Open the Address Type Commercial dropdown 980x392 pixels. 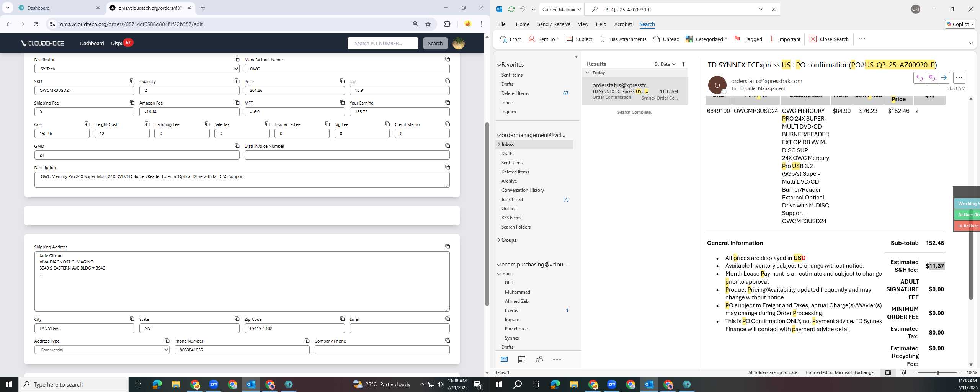pyautogui.click(x=102, y=350)
